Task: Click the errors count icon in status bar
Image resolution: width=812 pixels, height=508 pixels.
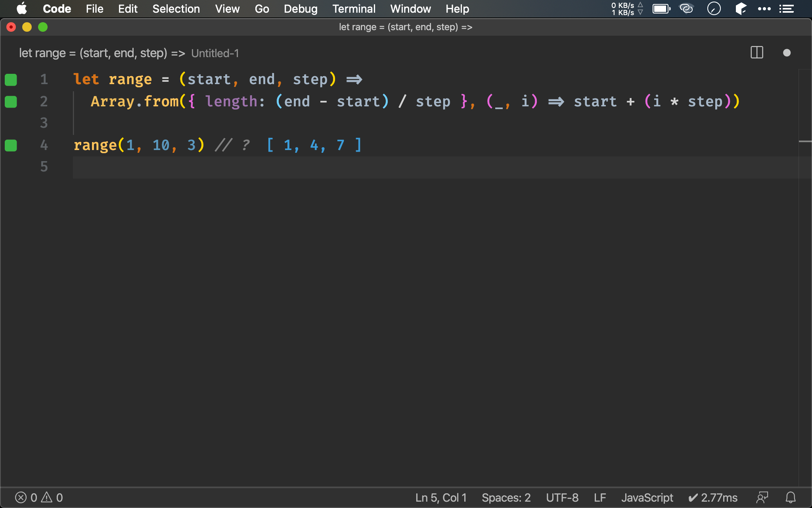Action: tap(21, 497)
